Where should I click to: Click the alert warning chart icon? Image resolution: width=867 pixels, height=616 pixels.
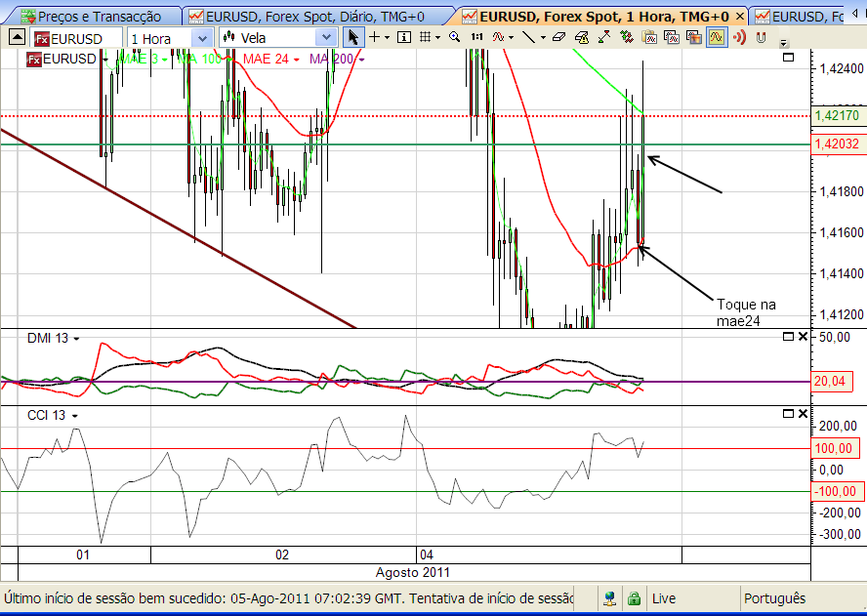(x=581, y=38)
